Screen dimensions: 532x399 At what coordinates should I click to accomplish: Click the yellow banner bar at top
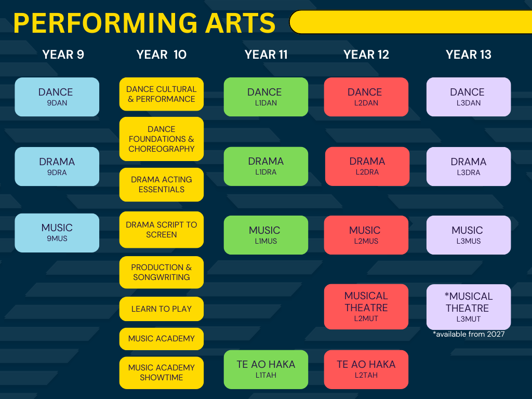coord(409,22)
